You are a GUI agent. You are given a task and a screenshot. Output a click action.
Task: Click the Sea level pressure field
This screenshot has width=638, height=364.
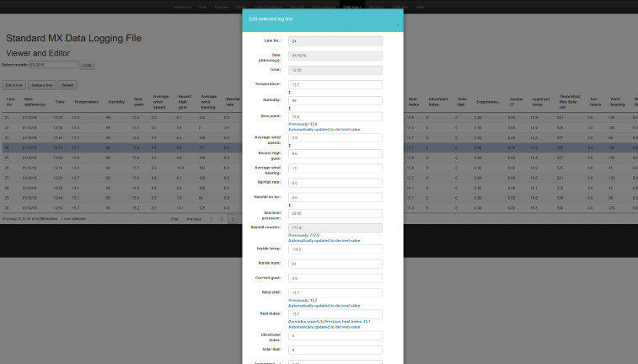[x=335, y=213]
